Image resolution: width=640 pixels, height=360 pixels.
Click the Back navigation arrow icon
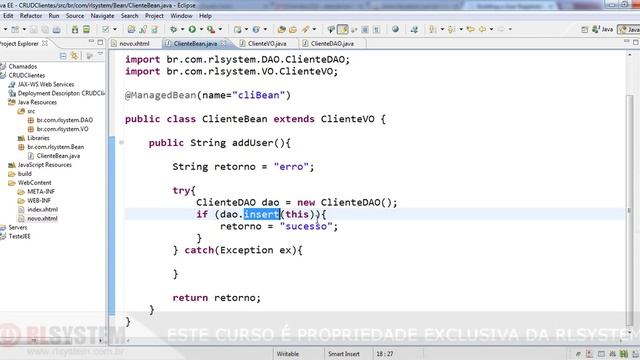tap(482, 29)
